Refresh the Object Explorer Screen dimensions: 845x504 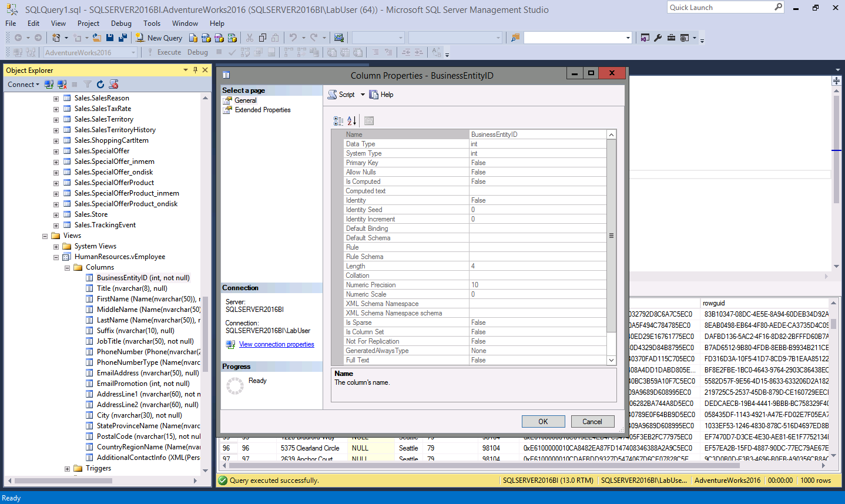(100, 84)
